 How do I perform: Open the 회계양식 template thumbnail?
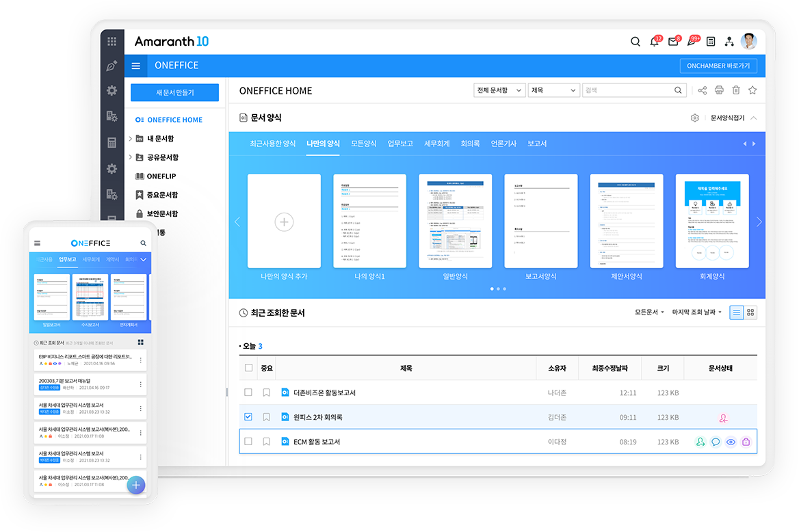712,221
